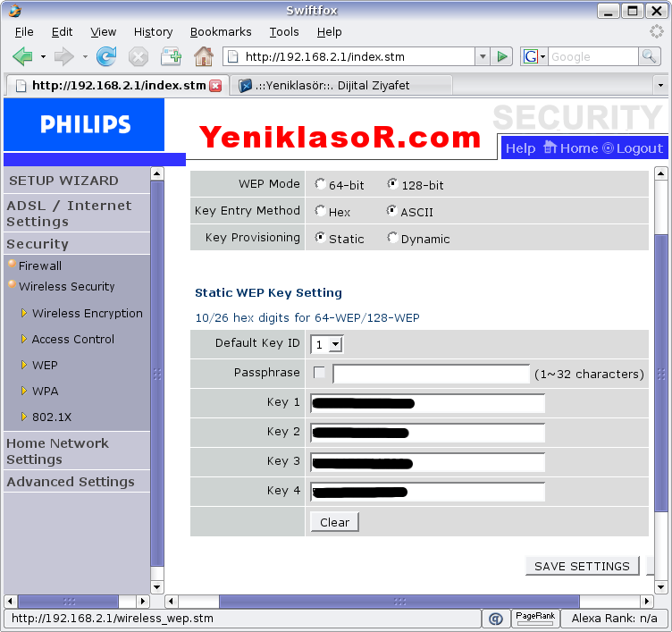Open the tab list dropdown arrow
Image resolution: width=672 pixels, height=632 pixels.
click(660, 86)
